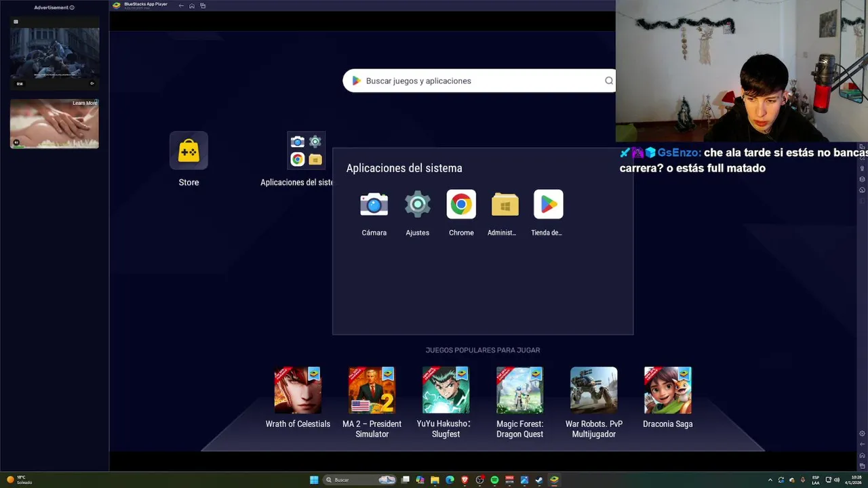Screen dimensions: 868x488
Task: Click BlueStacks back arrow in title bar
Action: [181, 5]
